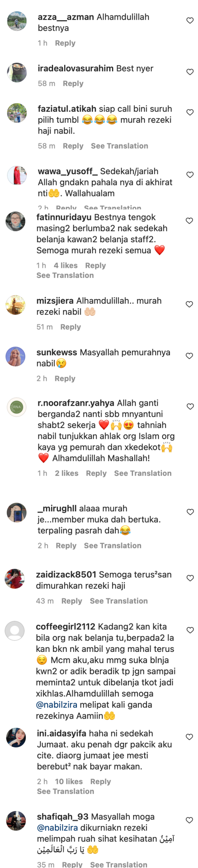Toggle like on zaidizack8501's comment
198x868 pixels.
(x=190, y=578)
